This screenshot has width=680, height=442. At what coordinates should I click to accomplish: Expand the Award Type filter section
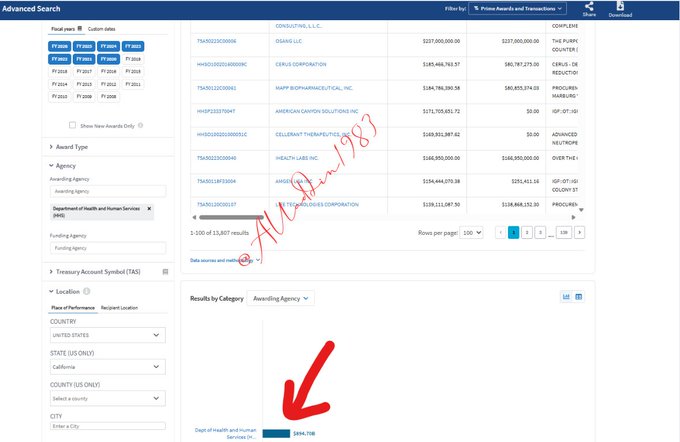pos(70,147)
